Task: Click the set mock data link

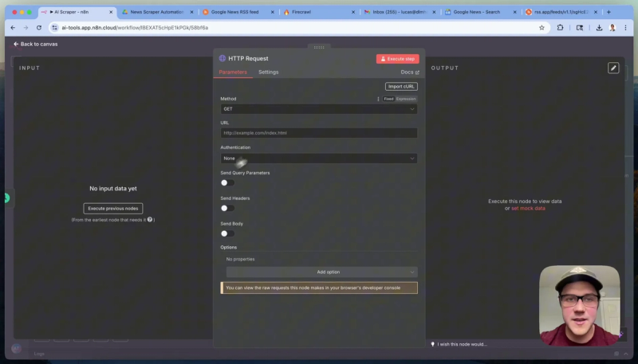Action: pos(528,209)
